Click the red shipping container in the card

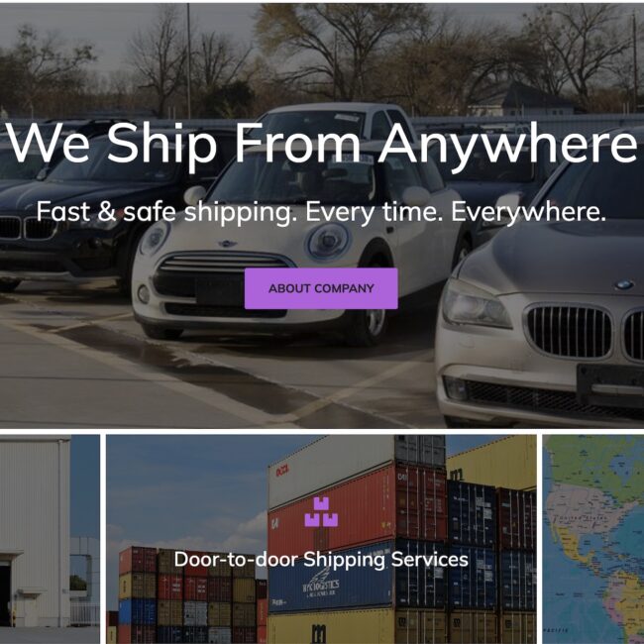pos(357,505)
